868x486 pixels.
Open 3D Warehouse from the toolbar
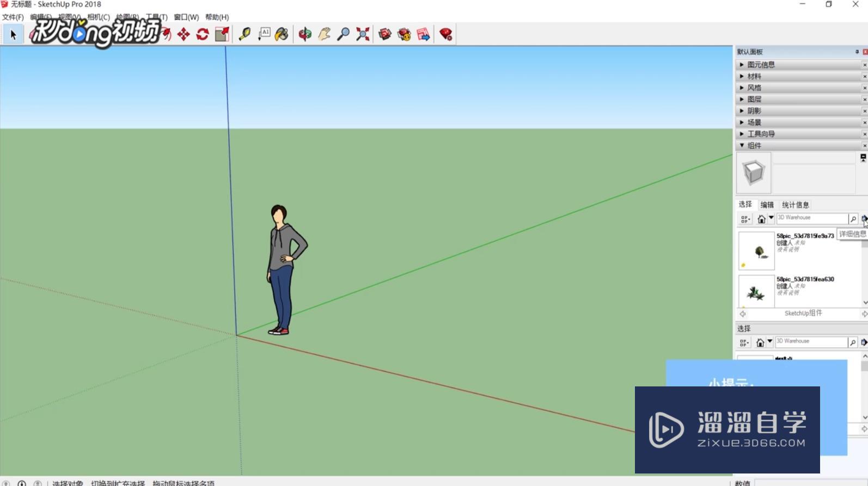tap(385, 35)
